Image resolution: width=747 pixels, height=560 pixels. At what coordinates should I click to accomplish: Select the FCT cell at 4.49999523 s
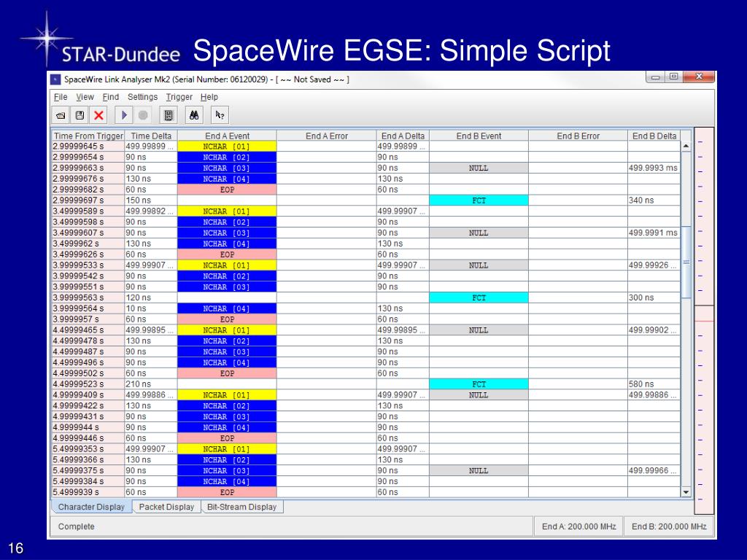479,384
